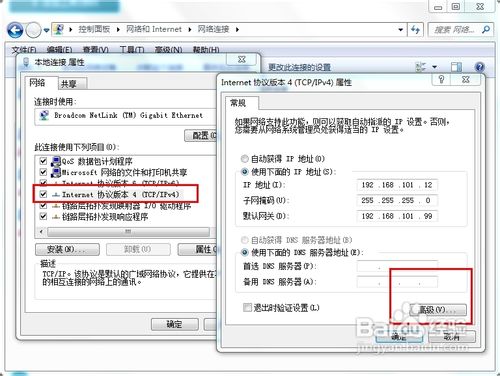Viewport: 500px width, 376px height.
Task: Open the 文件(F) menu
Action: click(24, 50)
